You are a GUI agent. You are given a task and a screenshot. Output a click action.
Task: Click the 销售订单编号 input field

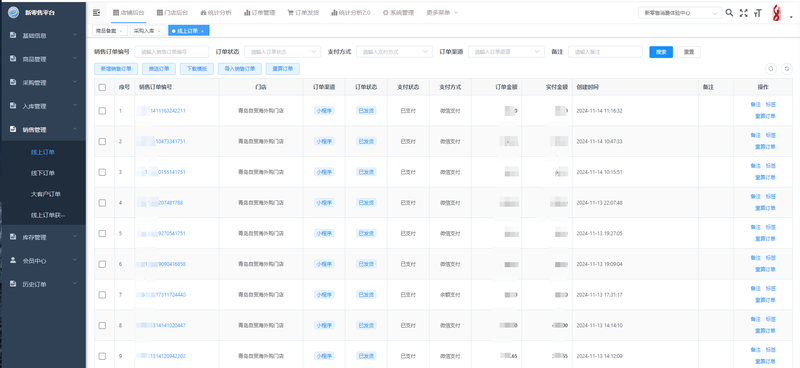[171, 52]
